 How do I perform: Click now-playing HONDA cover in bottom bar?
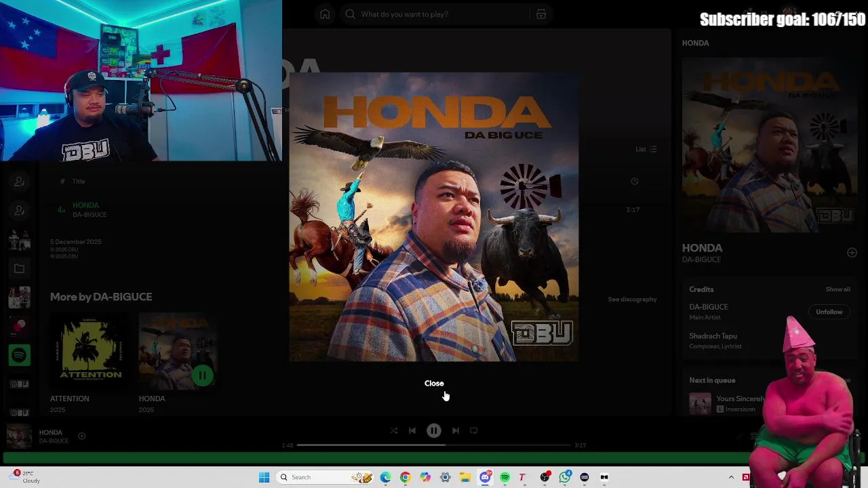[x=19, y=436]
